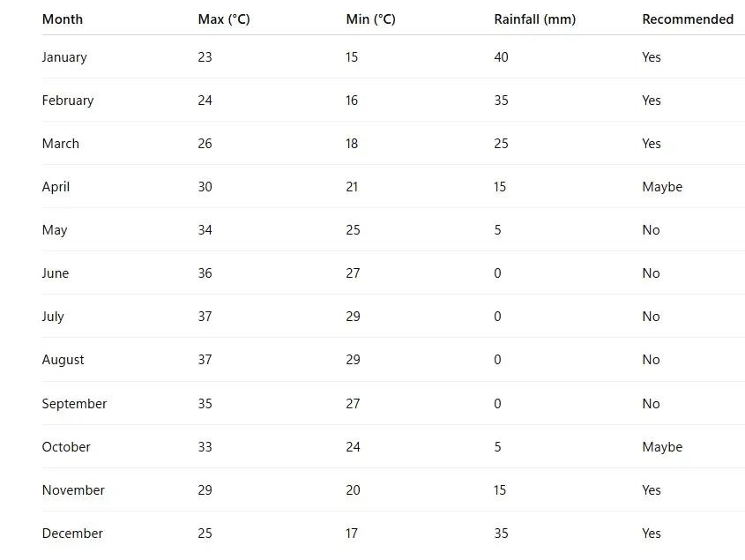
Task: Select October's Maybe recommendation cell
Action: (662, 447)
